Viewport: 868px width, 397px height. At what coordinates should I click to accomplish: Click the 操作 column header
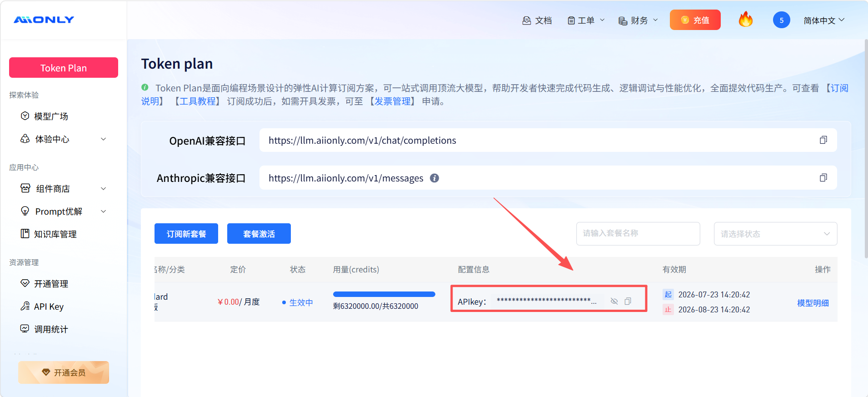pos(823,270)
